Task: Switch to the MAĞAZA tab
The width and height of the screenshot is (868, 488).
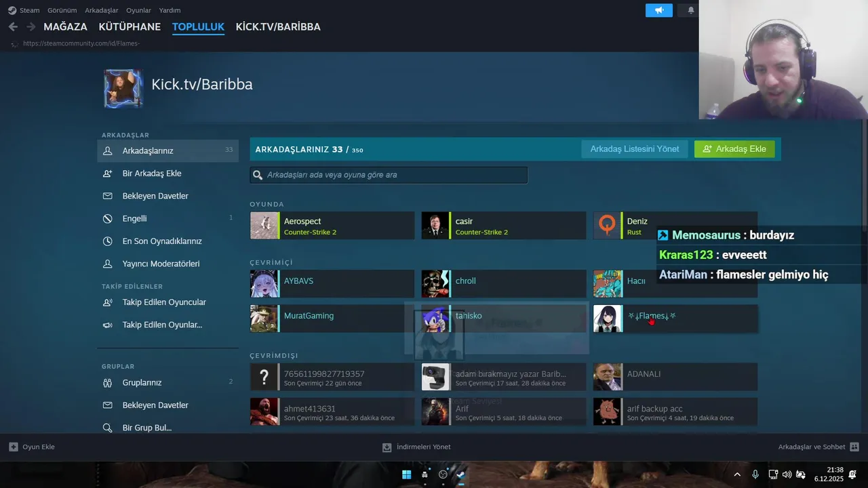Action: [x=65, y=27]
